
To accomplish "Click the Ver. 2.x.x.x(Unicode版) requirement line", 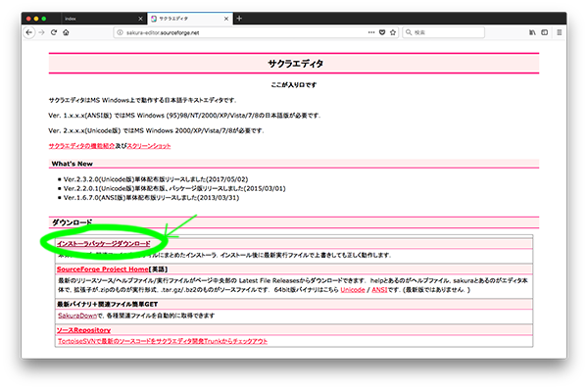I will [x=156, y=130].
